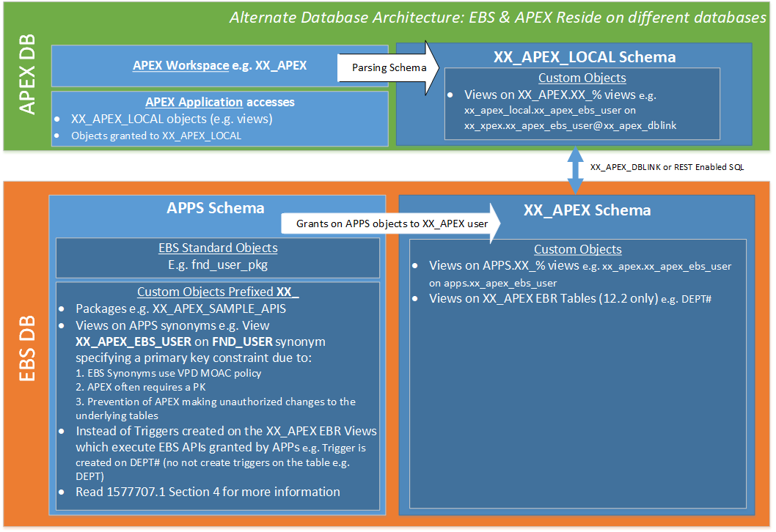
Task: Select APEX often requires a PK line
Action: 141,387
